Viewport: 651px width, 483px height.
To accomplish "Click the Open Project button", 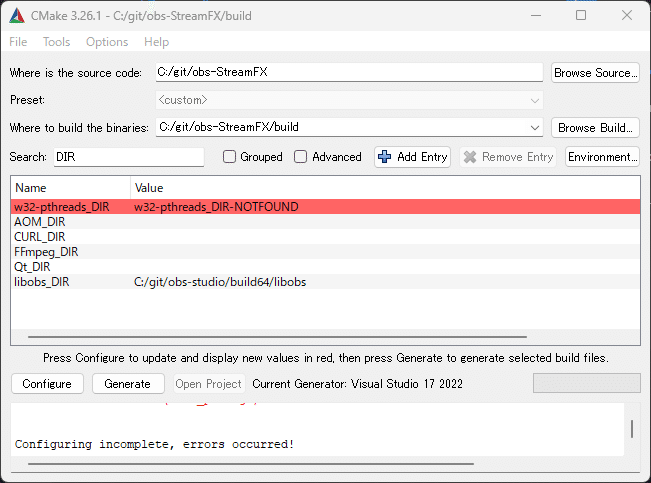I will click(x=208, y=384).
